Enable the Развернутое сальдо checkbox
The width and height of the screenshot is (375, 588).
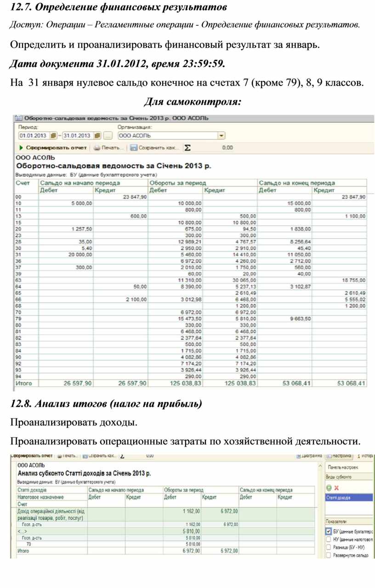tap(329, 555)
